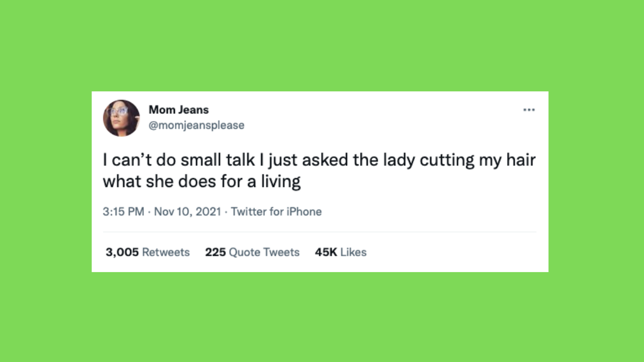Open the Mom Jeans display name
Screen dimensions: 644x362
[x=179, y=109]
